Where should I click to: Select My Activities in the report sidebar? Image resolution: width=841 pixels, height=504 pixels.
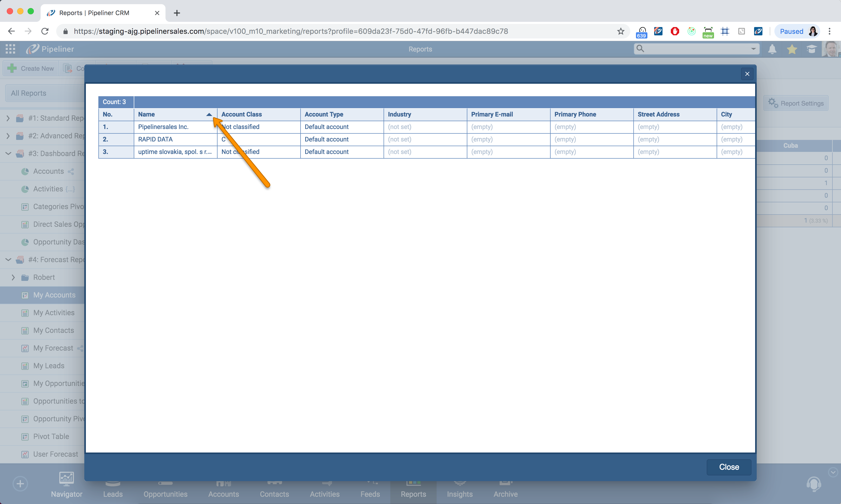(54, 312)
